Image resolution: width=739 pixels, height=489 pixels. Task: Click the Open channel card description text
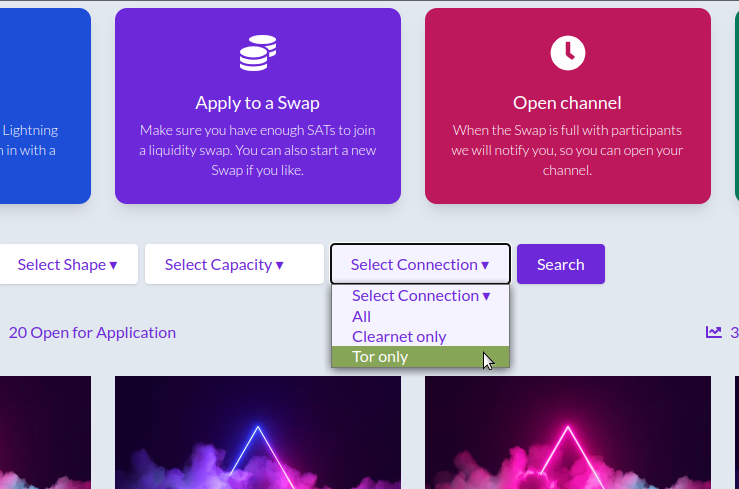pos(567,150)
